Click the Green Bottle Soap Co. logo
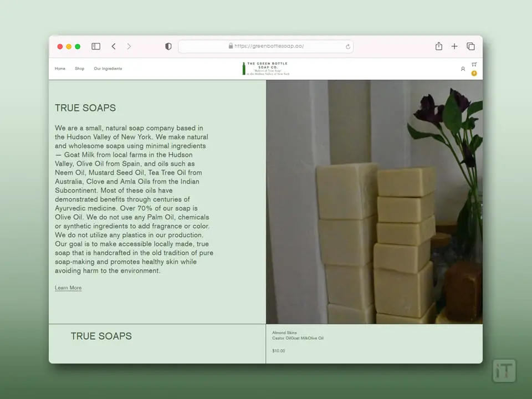The image size is (532, 399). pyautogui.click(x=266, y=69)
